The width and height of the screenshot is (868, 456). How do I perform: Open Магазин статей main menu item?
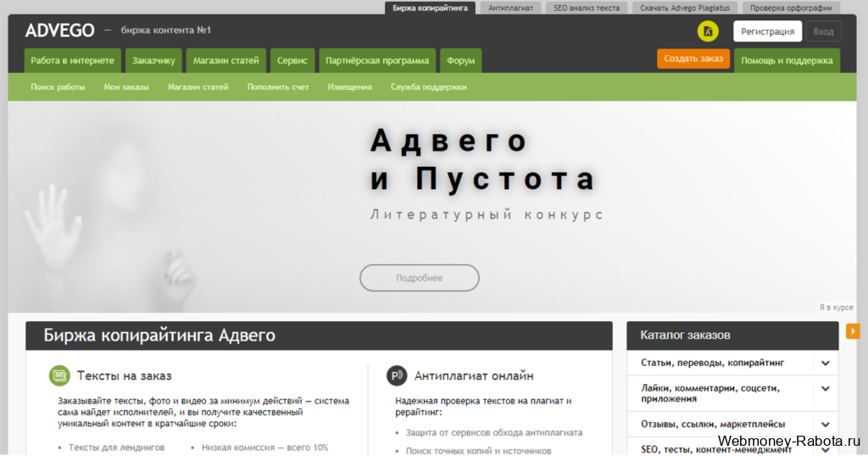225,61
